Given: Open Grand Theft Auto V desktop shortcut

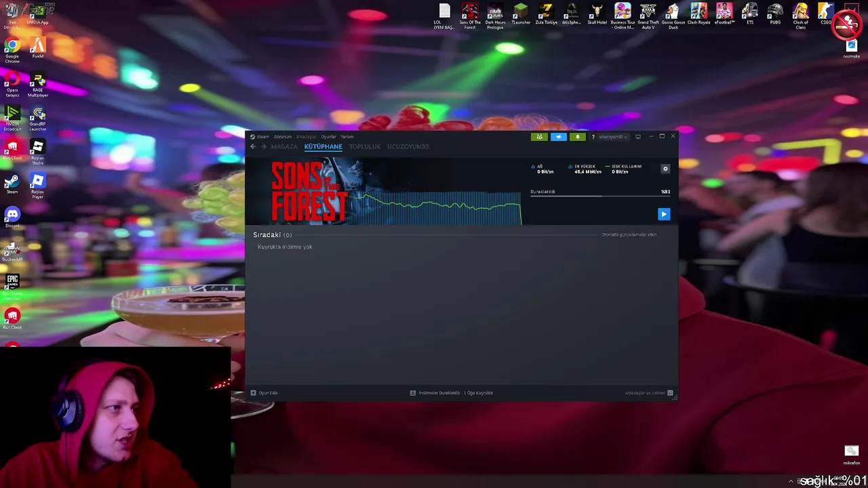Looking at the screenshot, I should click(x=648, y=16).
